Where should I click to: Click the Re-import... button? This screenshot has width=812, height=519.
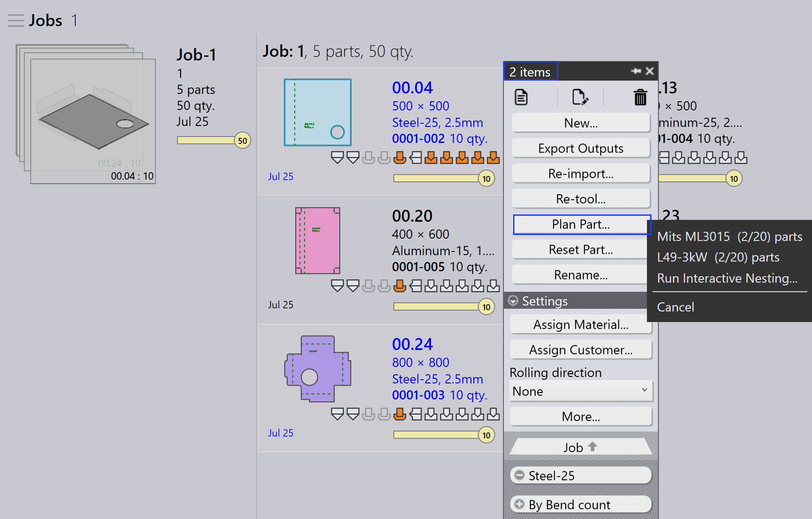(x=581, y=174)
